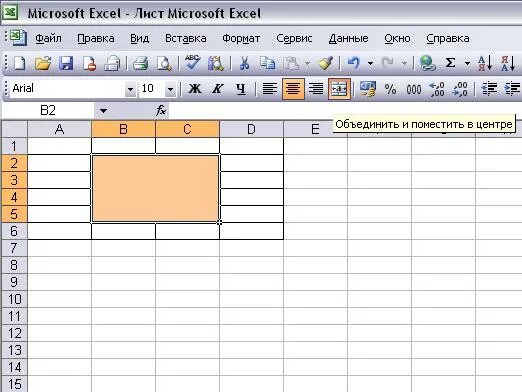
Task: Print with the printer icon
Action: (140, 63)
